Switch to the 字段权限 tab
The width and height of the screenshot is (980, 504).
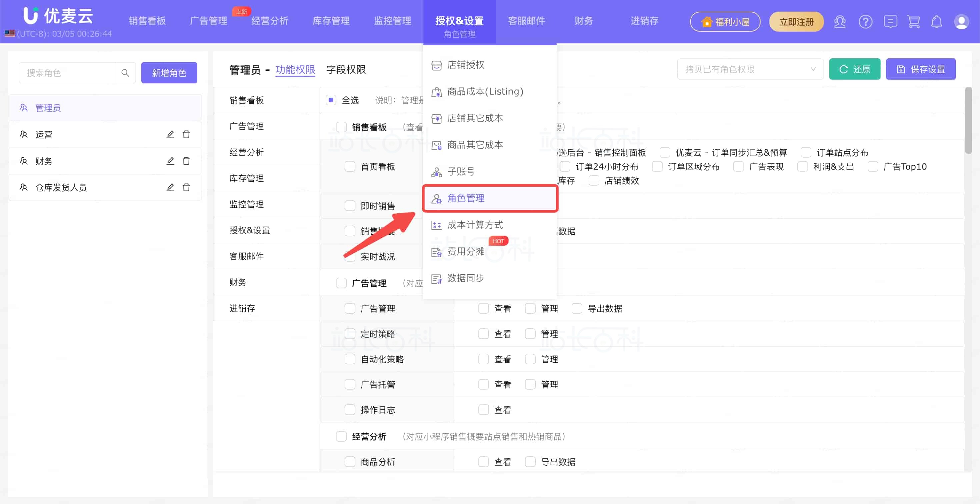coord(346,70)
